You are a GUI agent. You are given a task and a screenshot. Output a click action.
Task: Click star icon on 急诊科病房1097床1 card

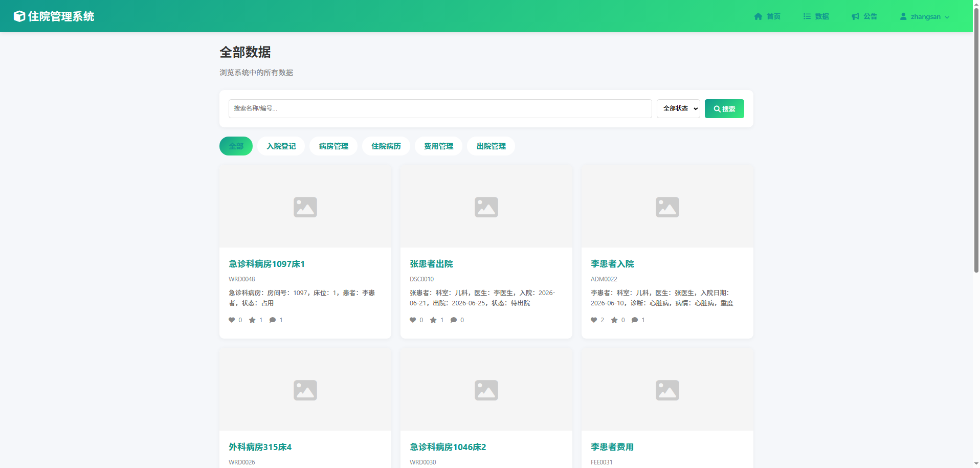(x=252, y=320)
